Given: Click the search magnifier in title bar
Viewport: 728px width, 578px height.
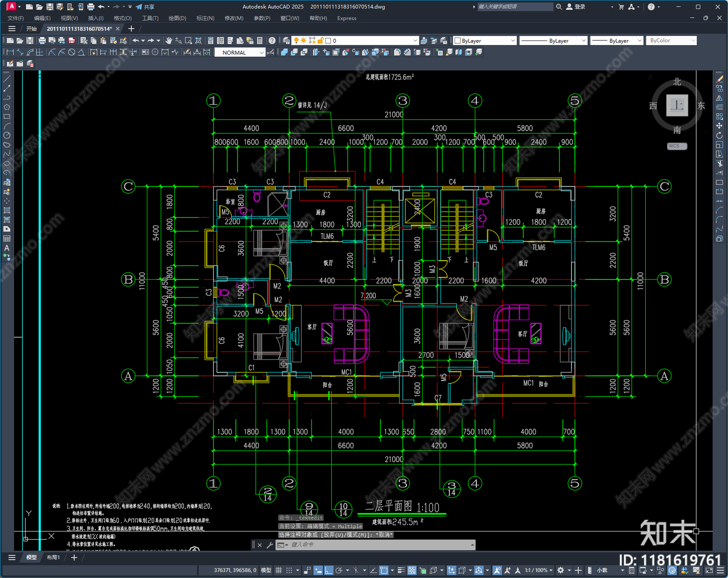Looking at the screenshot, I should coord(559,7).
